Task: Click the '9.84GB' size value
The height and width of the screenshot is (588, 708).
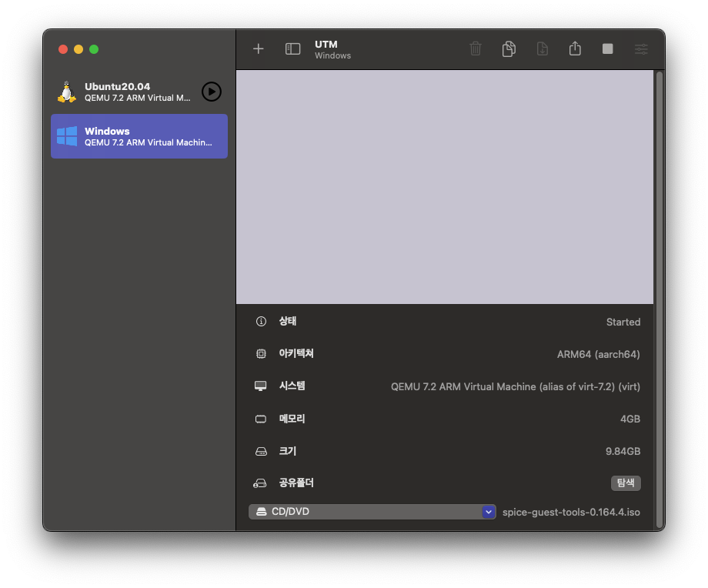Action: 623,451
